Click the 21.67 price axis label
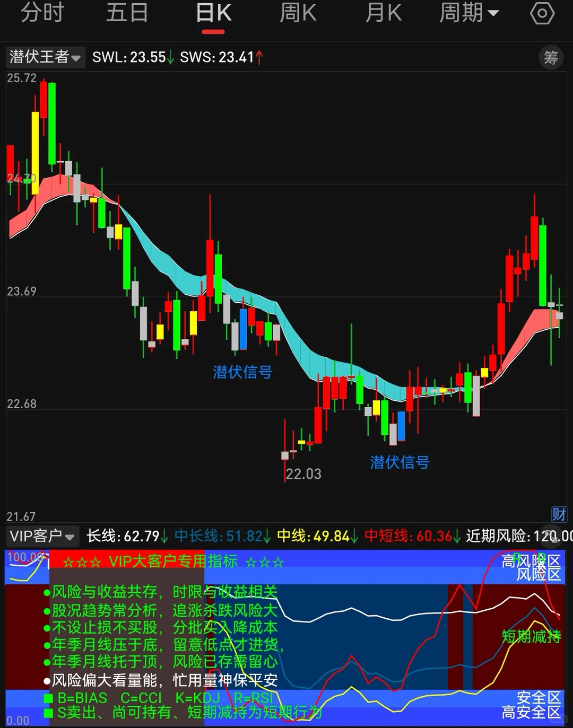 click(x=22, y=516)
